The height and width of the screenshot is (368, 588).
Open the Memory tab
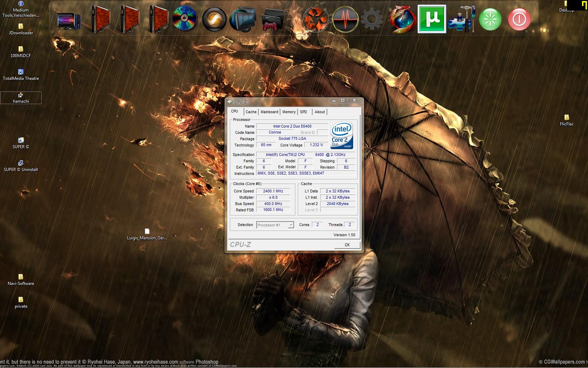tap(289, 112)
